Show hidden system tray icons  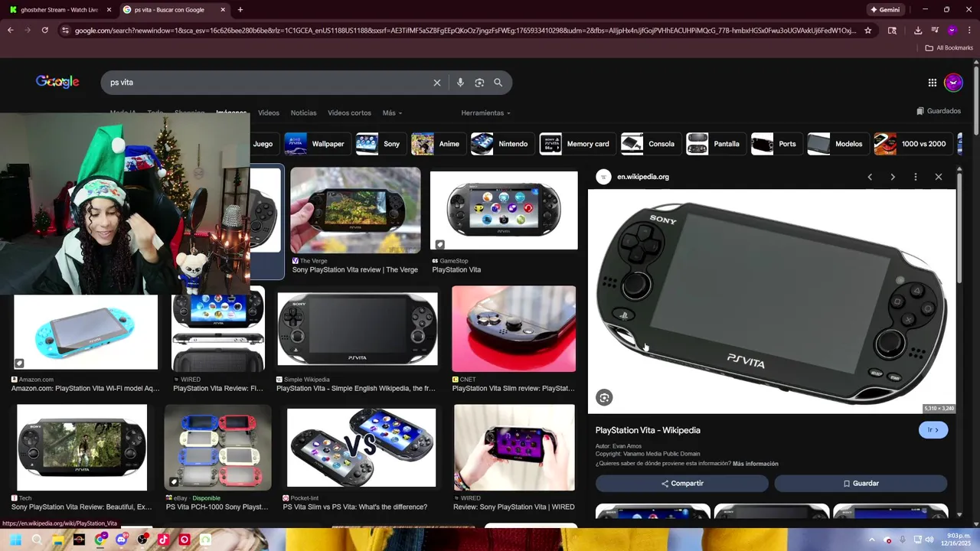(872, 540)
